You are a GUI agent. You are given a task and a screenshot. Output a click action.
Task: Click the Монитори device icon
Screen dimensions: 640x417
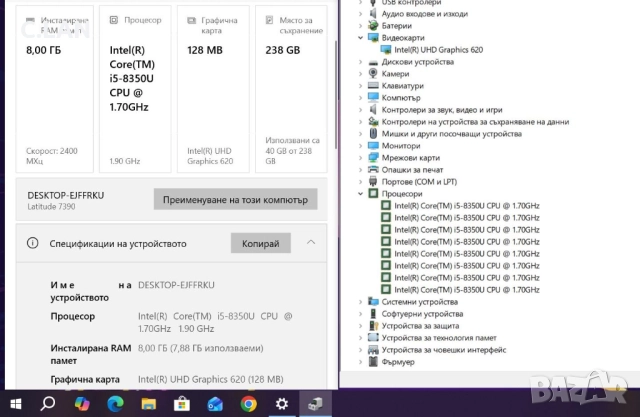click(373, 146)
